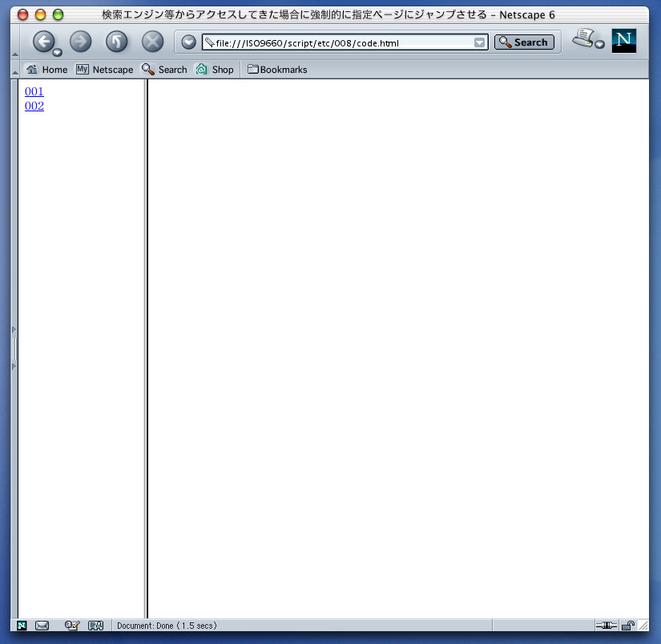
Task: Open Navigator from the status bar icon
Action: pos(22,626)
